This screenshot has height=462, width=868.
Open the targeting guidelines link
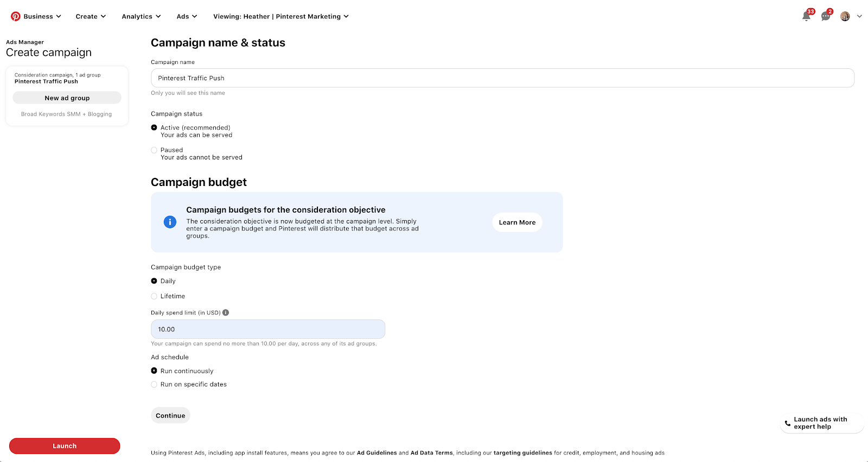pyautogui.click(x=523, y=453)
